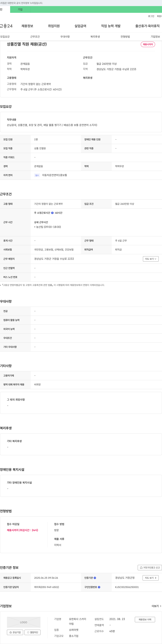Open 지도 보기 for 경상남도 거창군청

(151, 578)
